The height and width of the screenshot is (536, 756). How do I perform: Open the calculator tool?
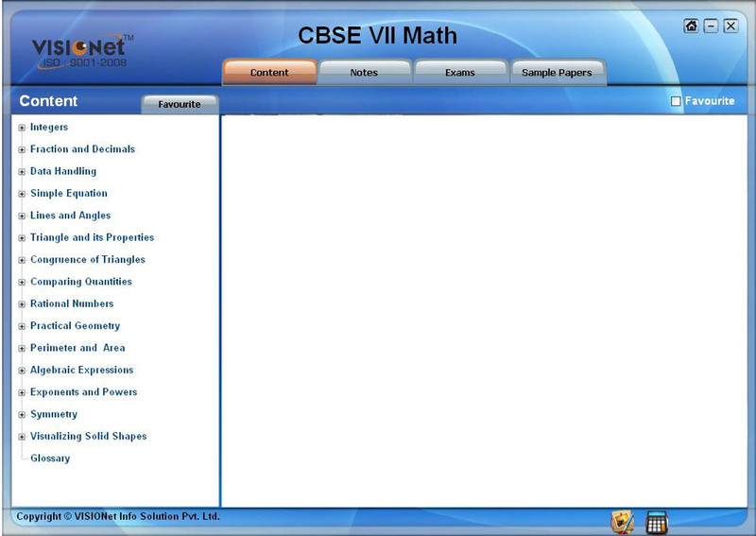pos(656,521)
